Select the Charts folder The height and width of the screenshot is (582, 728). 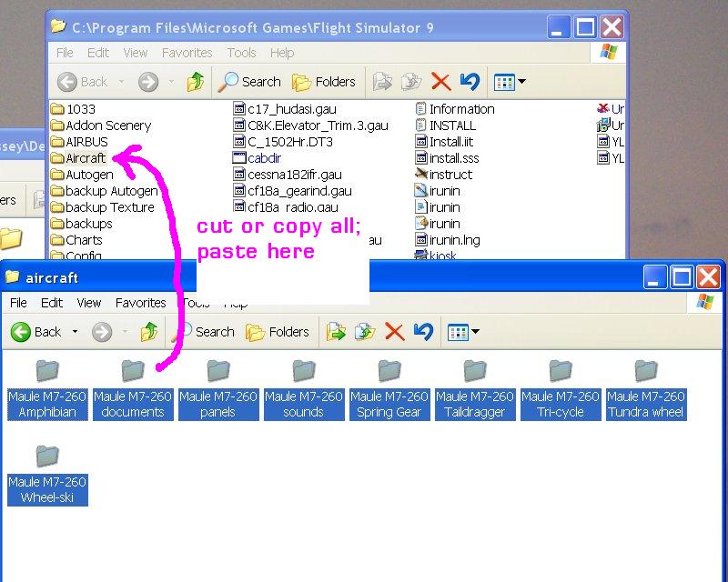pyautogui.click(x=76, y=240)
